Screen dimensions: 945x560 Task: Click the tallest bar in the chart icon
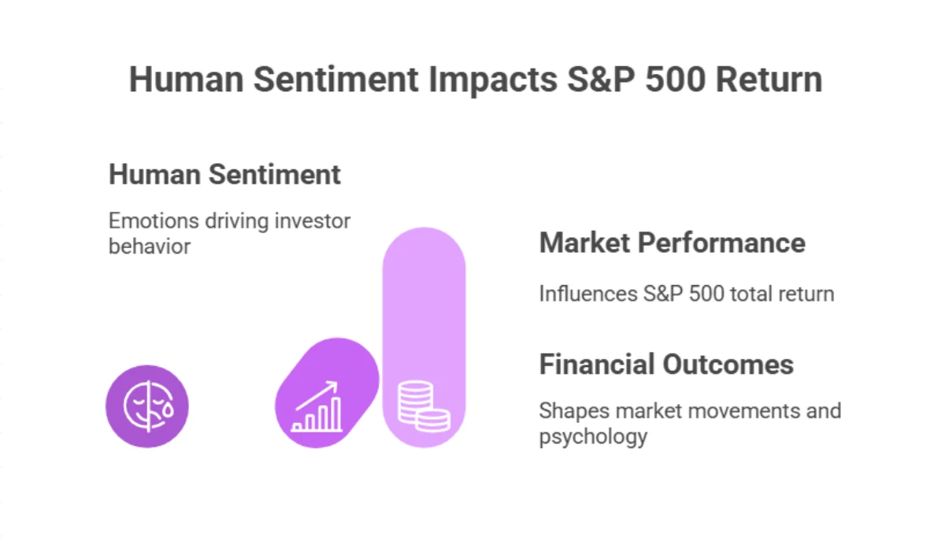(x=336, y=413)
